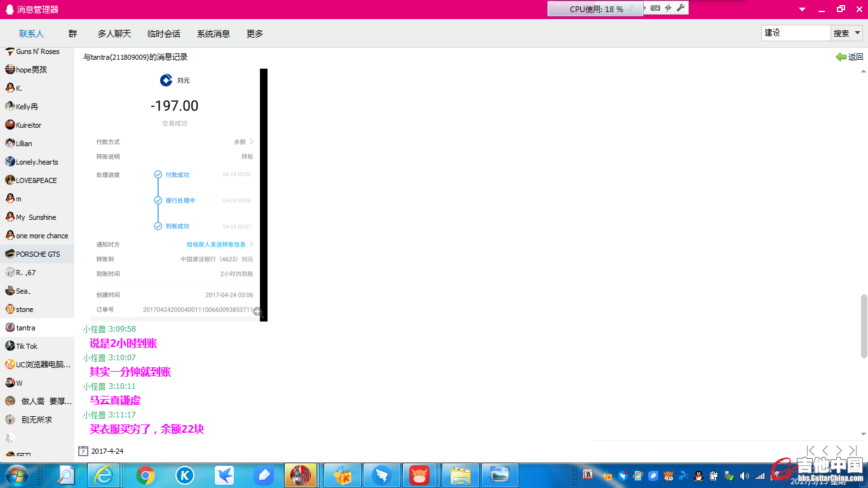This screenshot has width=868, height=488.
Task: Open the date picker calendar icon
Action: [83, 451]
